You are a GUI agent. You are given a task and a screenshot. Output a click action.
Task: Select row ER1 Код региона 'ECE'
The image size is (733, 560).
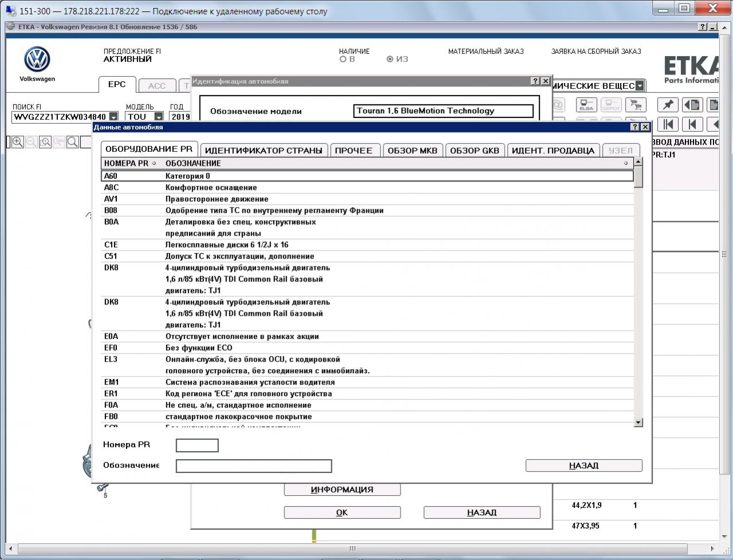click(x=367, y=394)
